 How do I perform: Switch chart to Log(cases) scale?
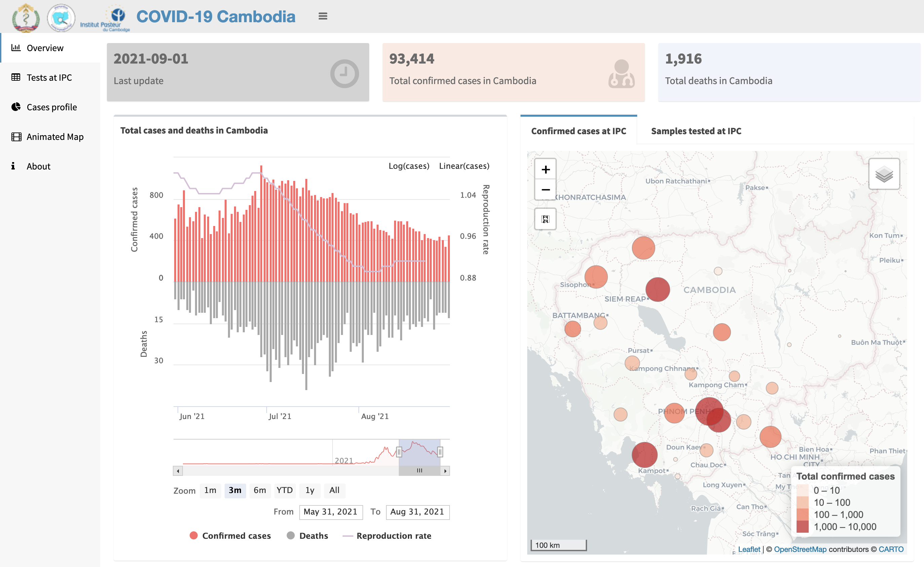[x=409, y=166]
